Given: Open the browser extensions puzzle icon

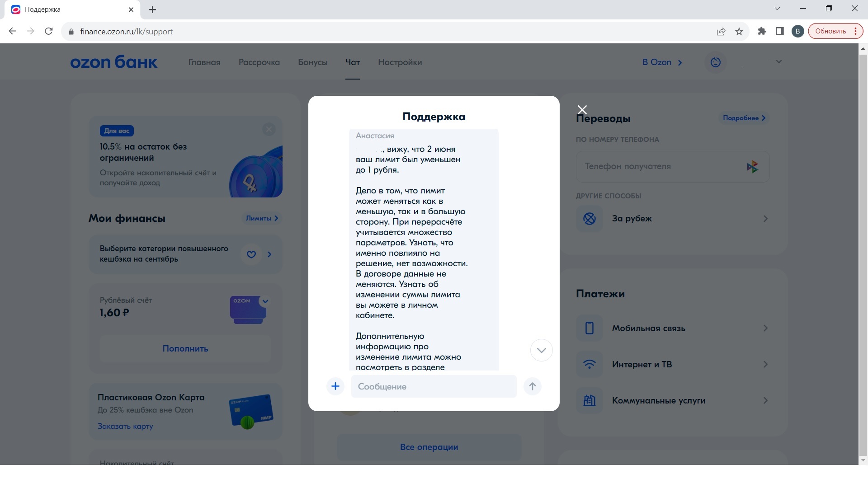Looking at the screenshot, I should coord(762,31).
